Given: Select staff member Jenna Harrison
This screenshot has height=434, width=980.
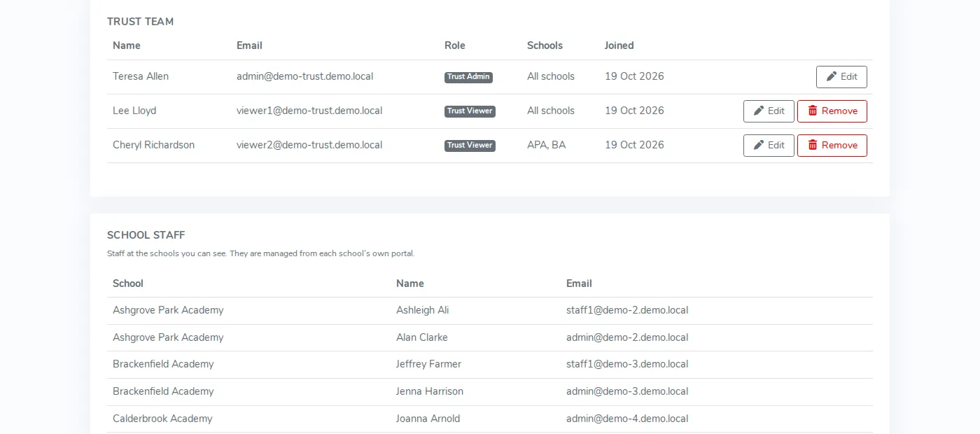Looking at the screenshot, I should coord(430,391).
